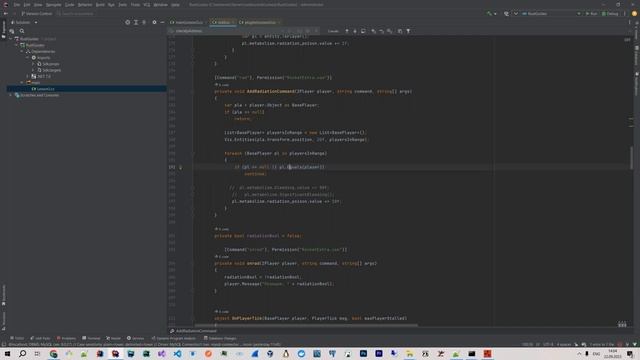Collapse the Imports tree node
Screen dimensions: 640x360
click(28, 58)
